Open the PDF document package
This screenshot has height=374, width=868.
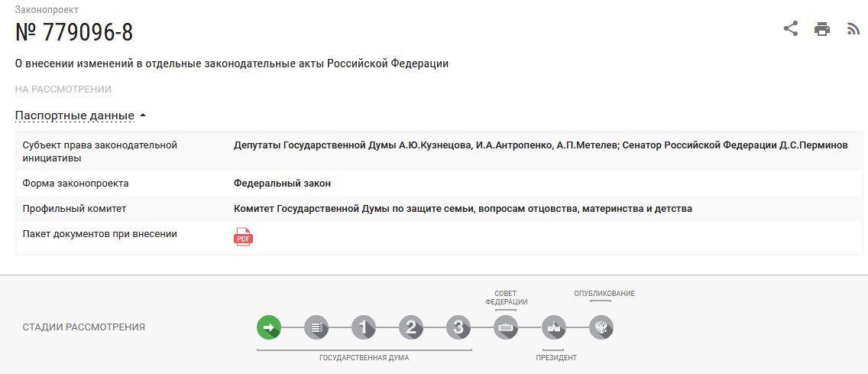(x=243, y=236)
